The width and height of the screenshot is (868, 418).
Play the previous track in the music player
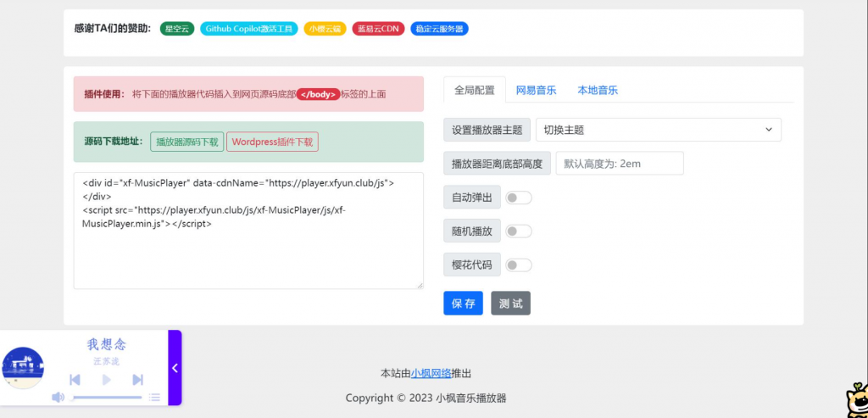(75, 380)
